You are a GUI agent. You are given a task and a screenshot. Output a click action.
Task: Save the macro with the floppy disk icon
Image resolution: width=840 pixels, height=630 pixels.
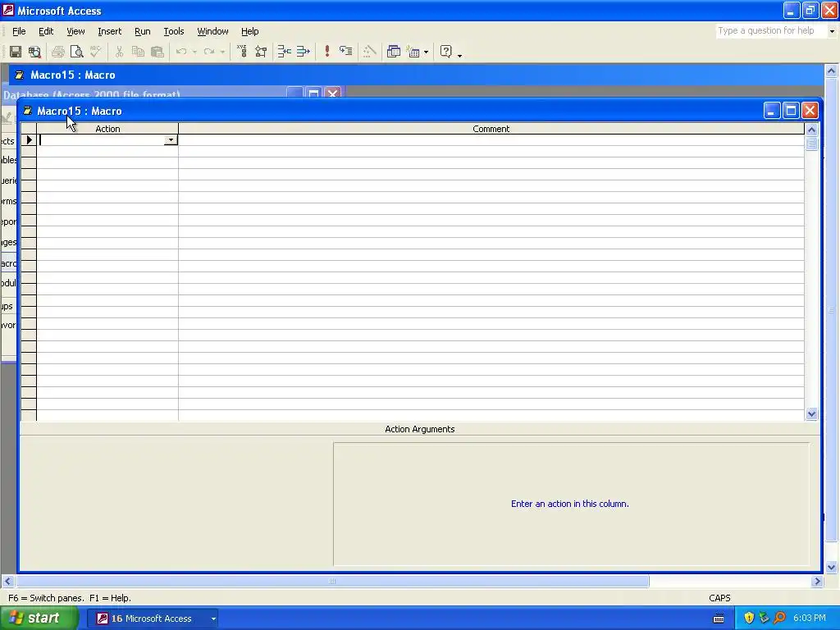tap(16, 52)
